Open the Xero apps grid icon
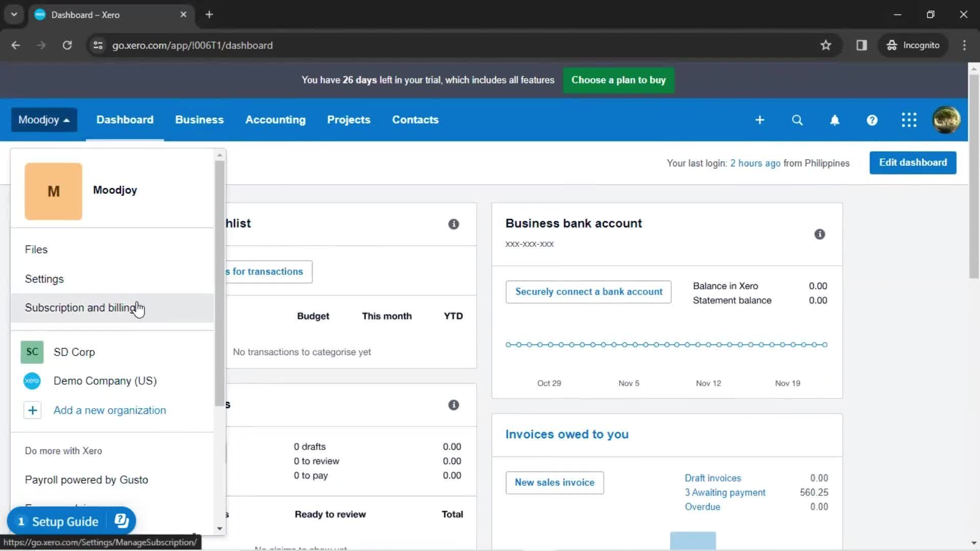Image resolution: width=980 pixels, height=551 pixels. tap(909, 120)
